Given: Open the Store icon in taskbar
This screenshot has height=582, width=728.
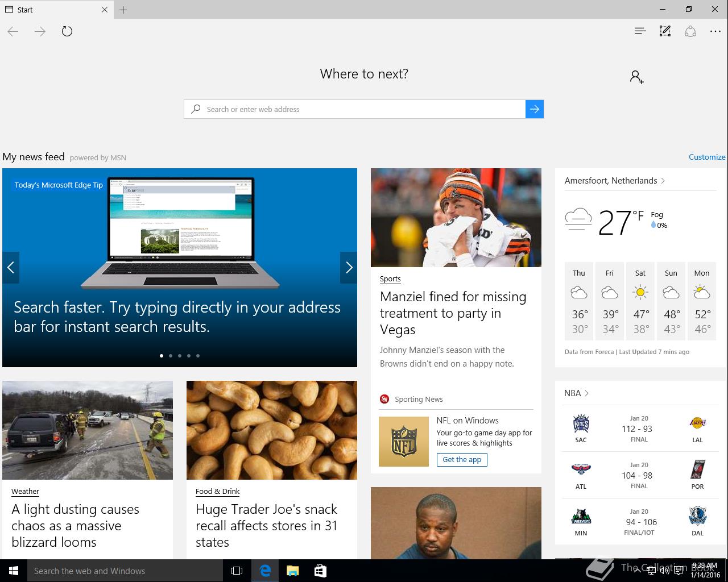Looking at the screenshot, I should (x=320, y=571).
